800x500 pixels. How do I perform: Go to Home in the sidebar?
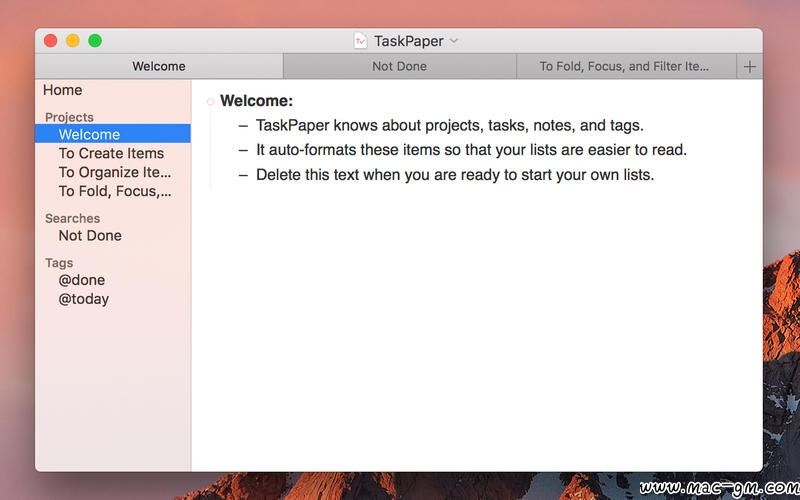[x=62, y=90]
